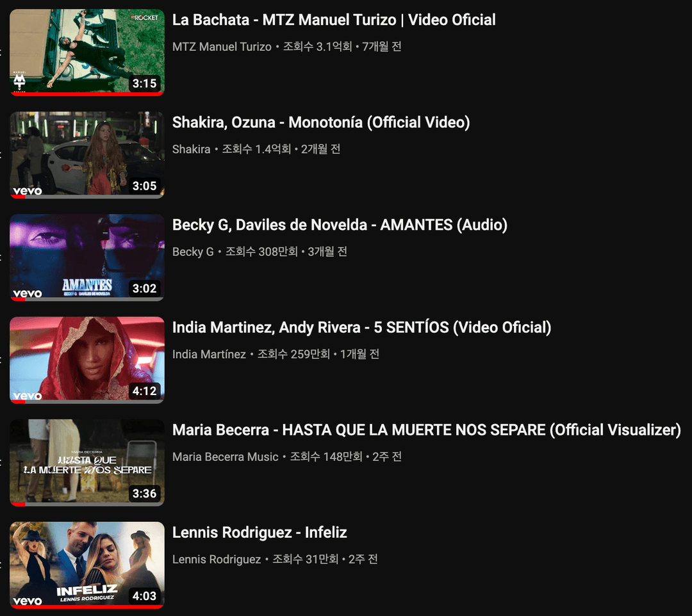Click title La Bachata - MTZ Manuel Turizo

334,20
